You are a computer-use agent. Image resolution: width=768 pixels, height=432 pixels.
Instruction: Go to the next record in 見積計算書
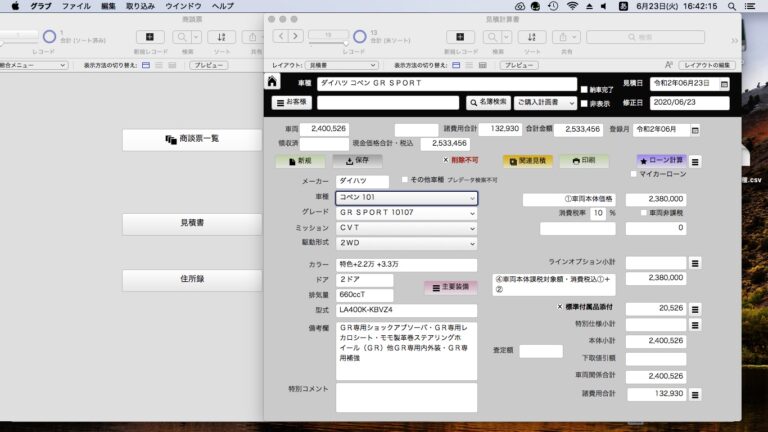(x=295, y=36)
